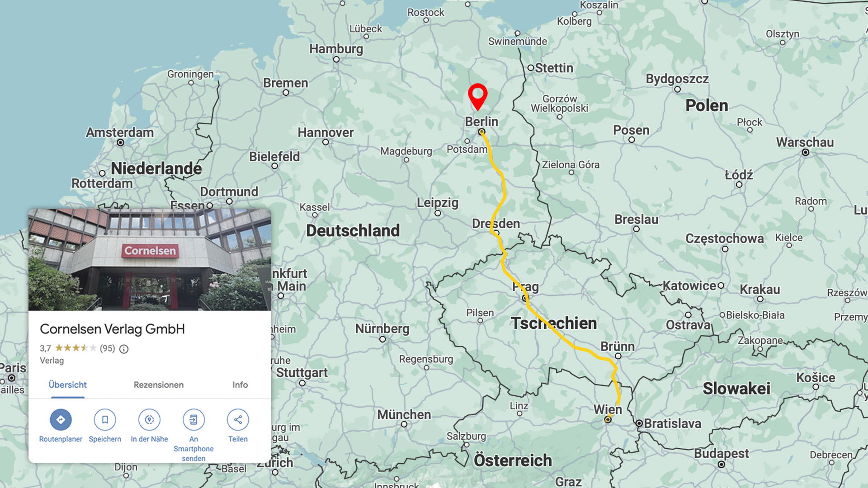Click the Cornelsen Verlag GmbH title

point(113,329)
